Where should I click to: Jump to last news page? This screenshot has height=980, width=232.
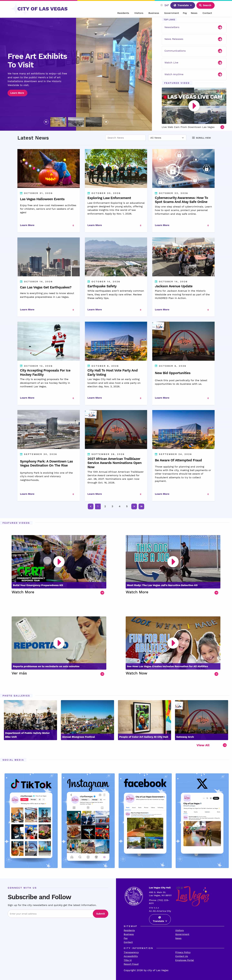point(141,506)
